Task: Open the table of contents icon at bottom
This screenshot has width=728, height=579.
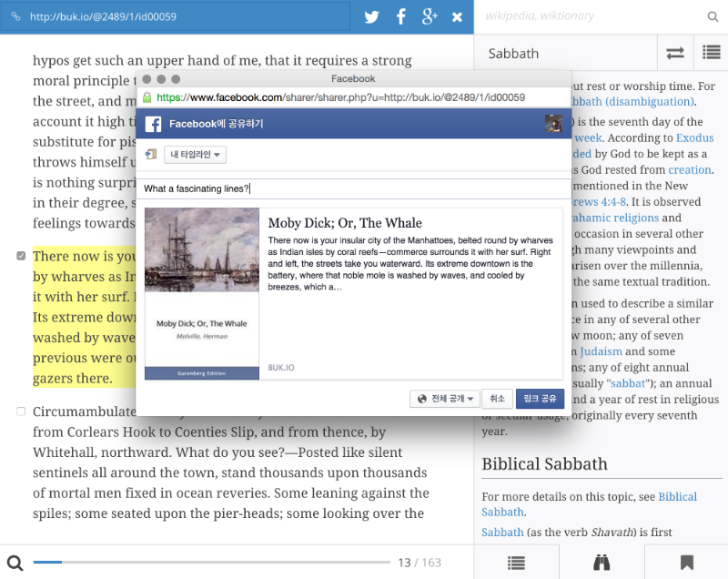Action: (x=516, y=563)
